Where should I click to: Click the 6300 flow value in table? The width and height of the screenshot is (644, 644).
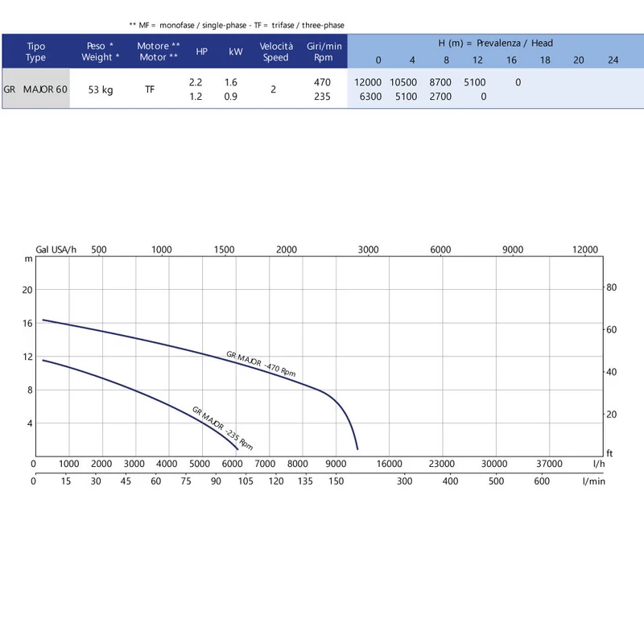pos(370,97)
